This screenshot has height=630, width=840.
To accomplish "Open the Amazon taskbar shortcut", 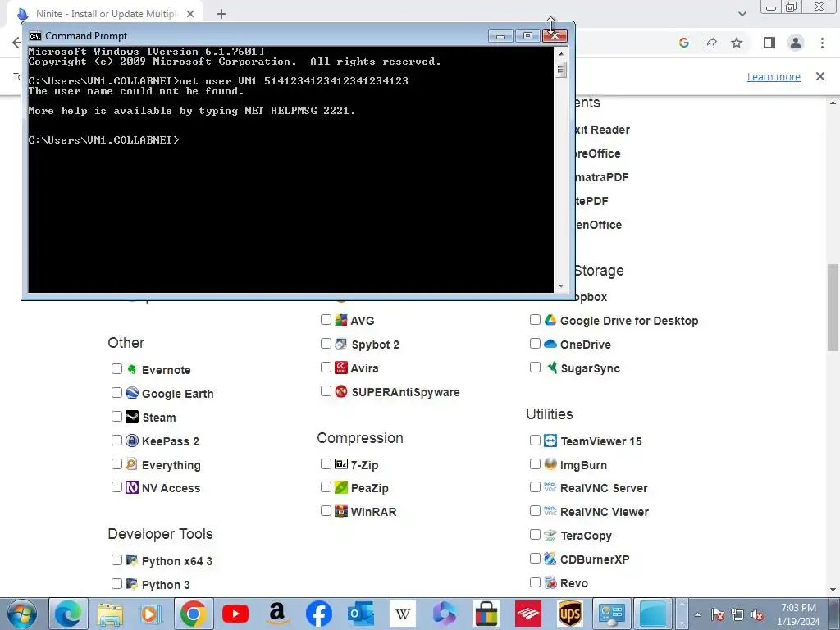I will pos(277,614).
